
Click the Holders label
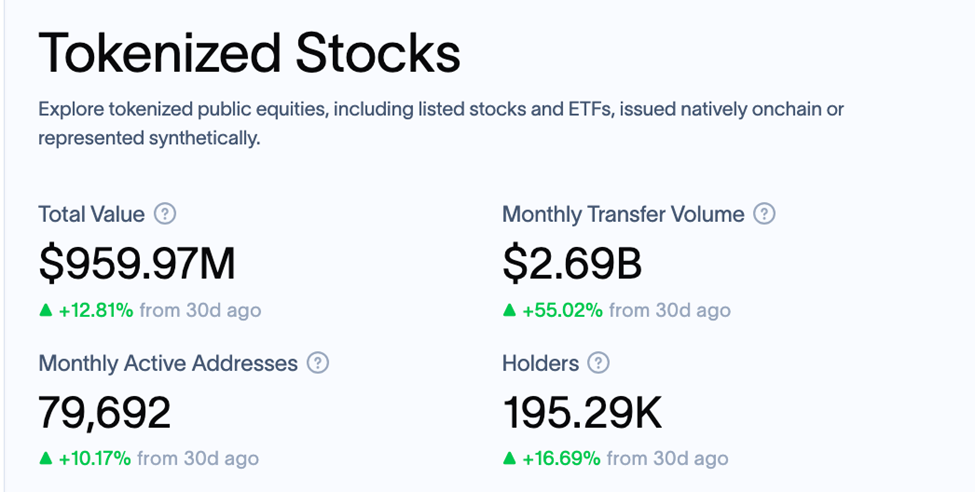coord(540,363)
